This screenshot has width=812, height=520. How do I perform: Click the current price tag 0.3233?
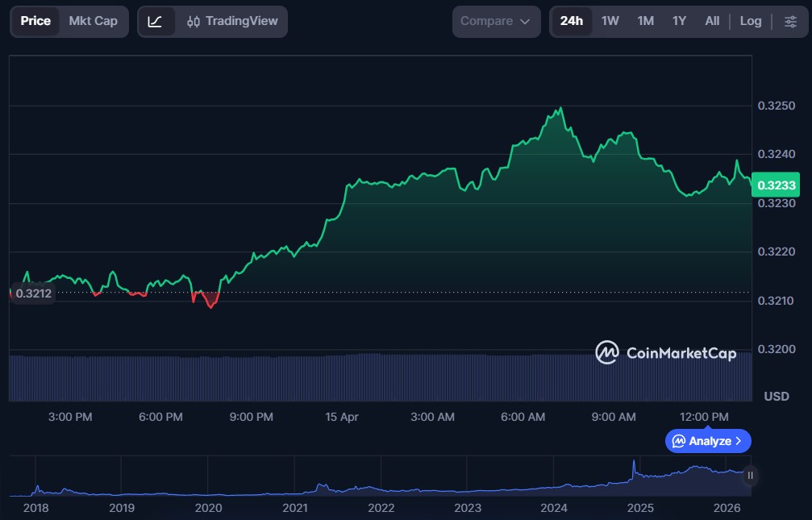pyautogui.click(x=776, y=185)
